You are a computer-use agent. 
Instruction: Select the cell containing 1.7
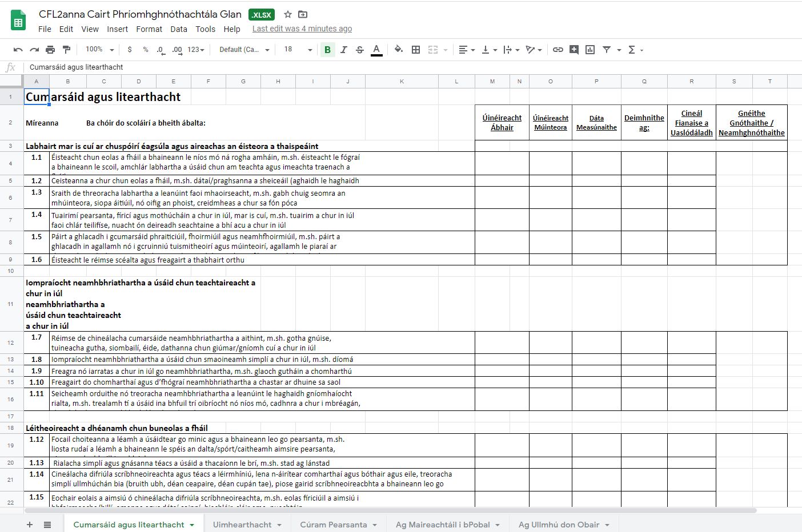pyautogui.click(x=37, y=342)
